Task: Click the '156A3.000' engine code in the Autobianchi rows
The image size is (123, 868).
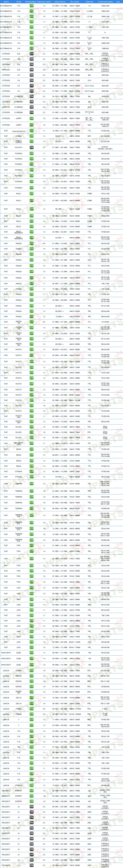Action: point(105,11)
